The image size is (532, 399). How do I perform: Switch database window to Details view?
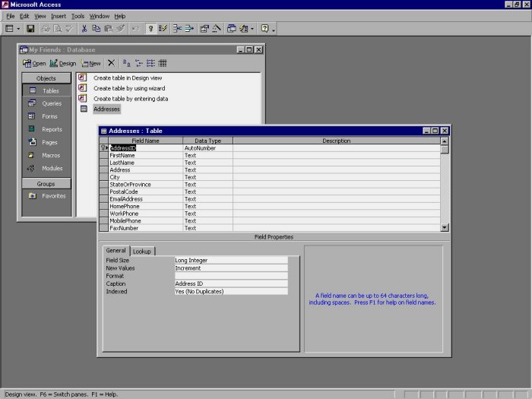pyautogui.click(x=163, y=63)
